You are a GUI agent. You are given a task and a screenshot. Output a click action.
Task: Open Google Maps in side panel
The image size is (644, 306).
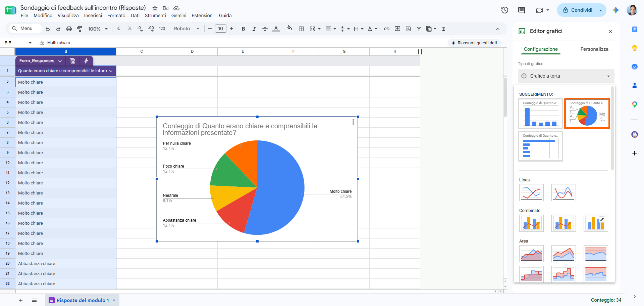click(635, 104)
